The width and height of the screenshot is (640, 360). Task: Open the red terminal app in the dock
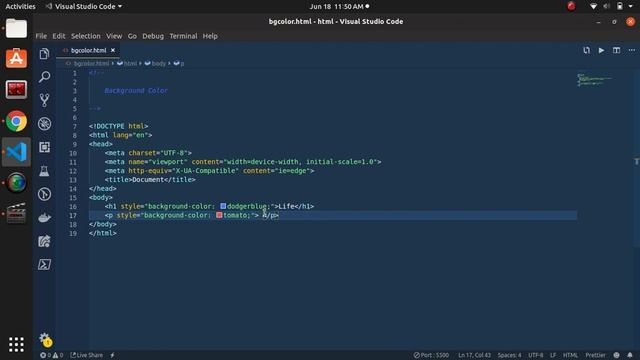coord(16,89)
